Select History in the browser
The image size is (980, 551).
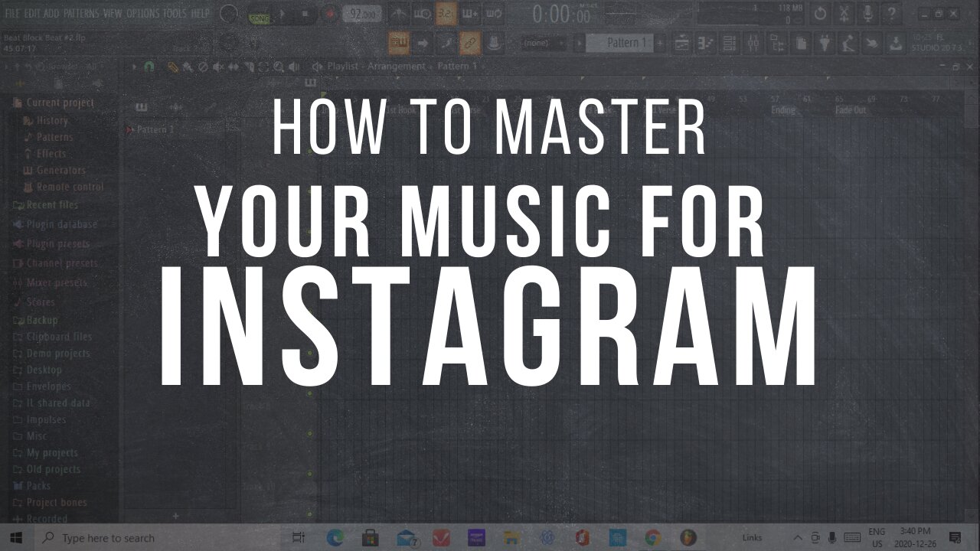pyautogui.click(x=45, y=120)
